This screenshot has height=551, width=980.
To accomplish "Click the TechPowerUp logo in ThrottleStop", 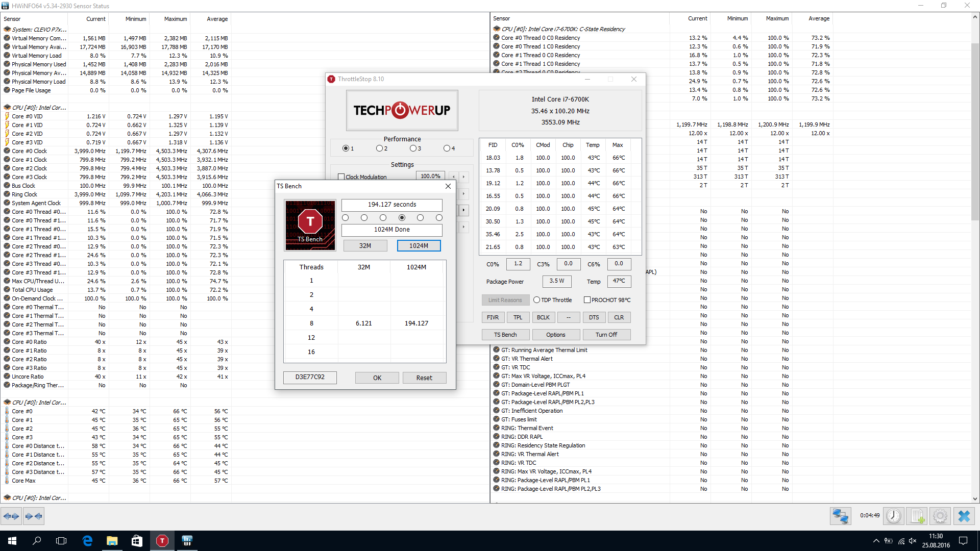I will pyautogui.click(x=402, y=110).
